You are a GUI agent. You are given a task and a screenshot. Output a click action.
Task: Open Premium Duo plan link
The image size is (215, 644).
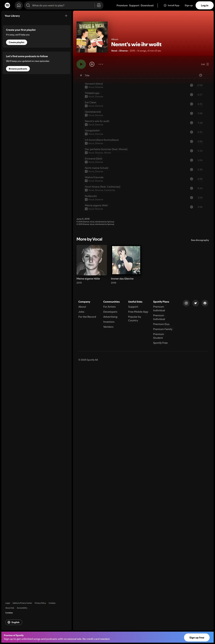tap(161, 324)
